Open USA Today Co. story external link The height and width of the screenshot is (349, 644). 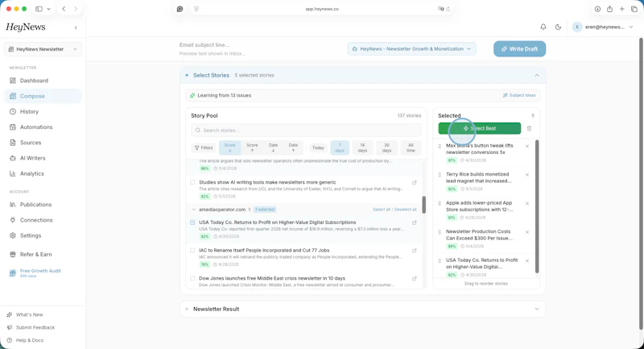coord(414,222)
